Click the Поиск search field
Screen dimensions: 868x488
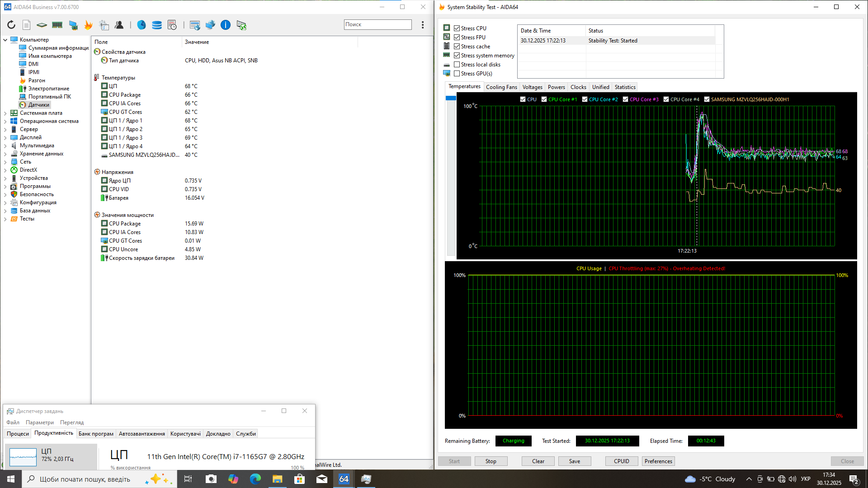377,24
